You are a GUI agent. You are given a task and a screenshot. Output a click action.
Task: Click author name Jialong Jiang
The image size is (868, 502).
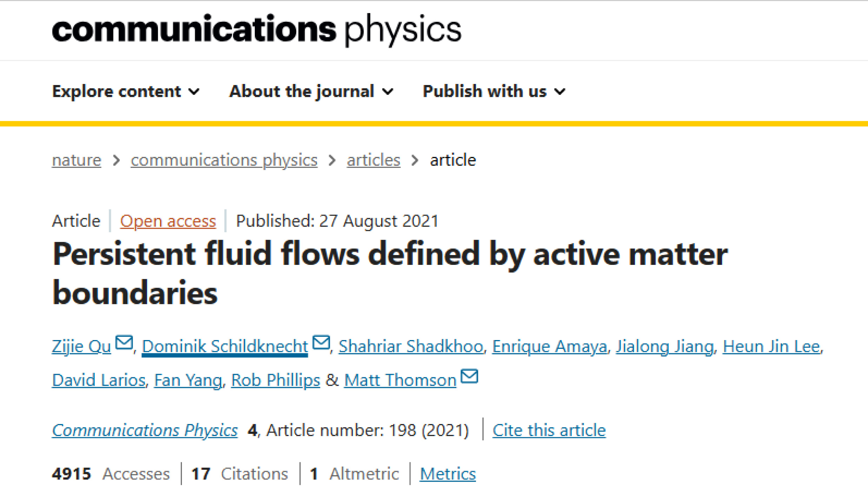coord(665,346)
